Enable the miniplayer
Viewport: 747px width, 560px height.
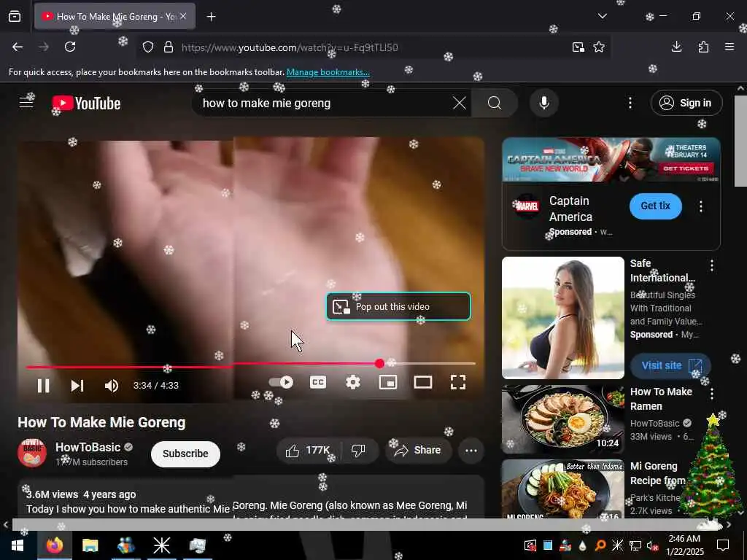point(388,382)
